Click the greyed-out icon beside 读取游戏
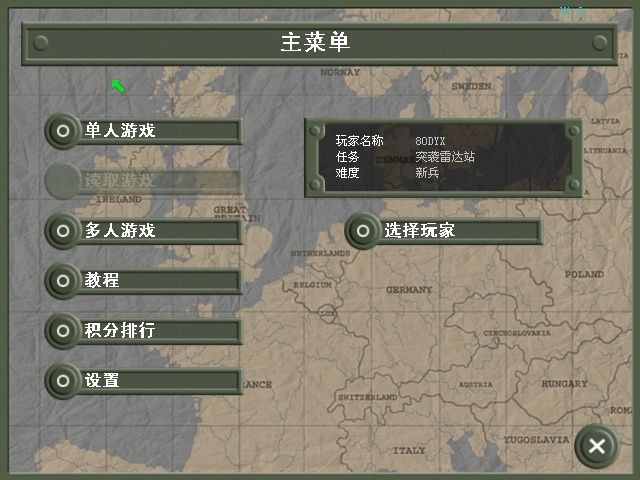Image resolution: width=640 pixels, height=480 pixels. click(63, 180)
